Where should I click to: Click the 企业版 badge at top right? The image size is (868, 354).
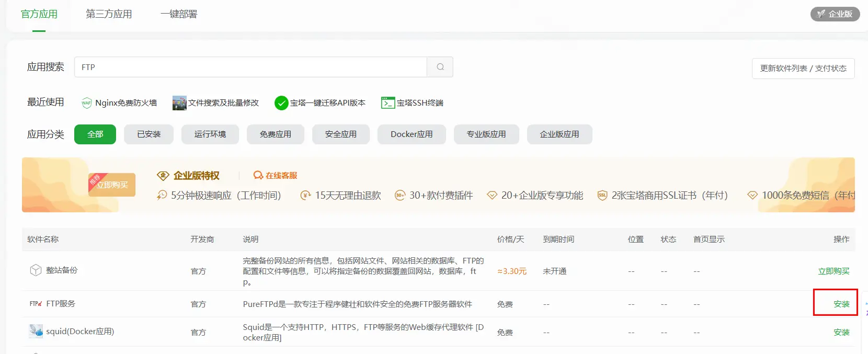pyautogui.click(x=835, y=14)
